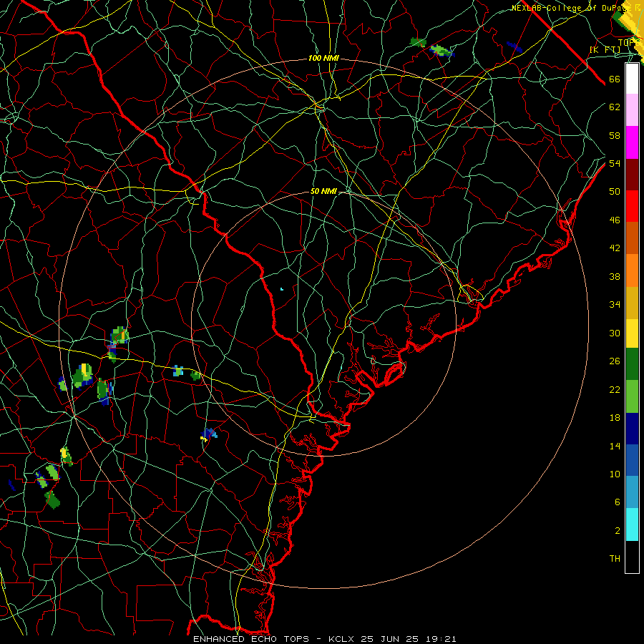Select the bright red legend swatch
Screen dimensions: 644x644
pos(632,206)
